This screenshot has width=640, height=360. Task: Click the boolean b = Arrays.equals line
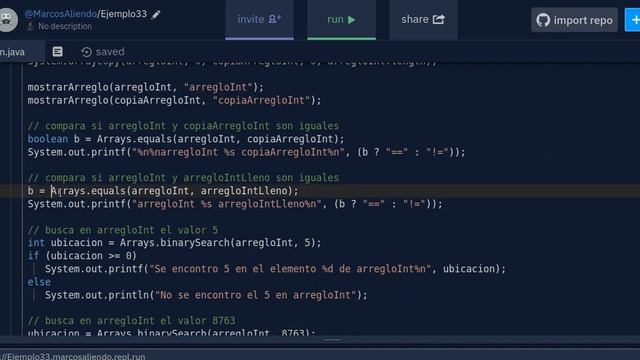(x=186, y=139)
